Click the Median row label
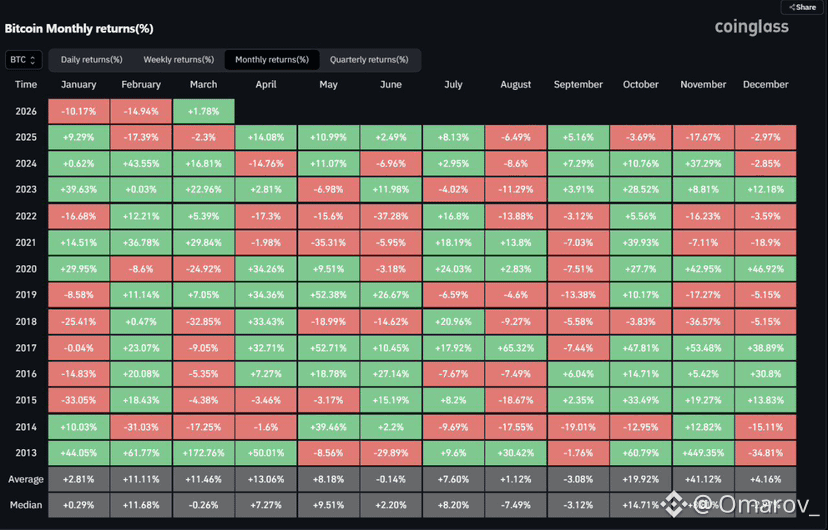Screen dimensions: 828x530 [26, 505]
